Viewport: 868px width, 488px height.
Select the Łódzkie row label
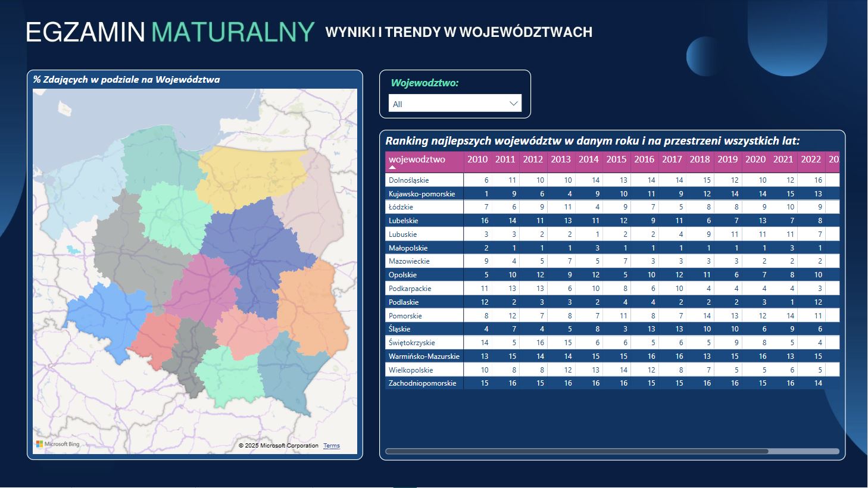[x=401, y=207]
